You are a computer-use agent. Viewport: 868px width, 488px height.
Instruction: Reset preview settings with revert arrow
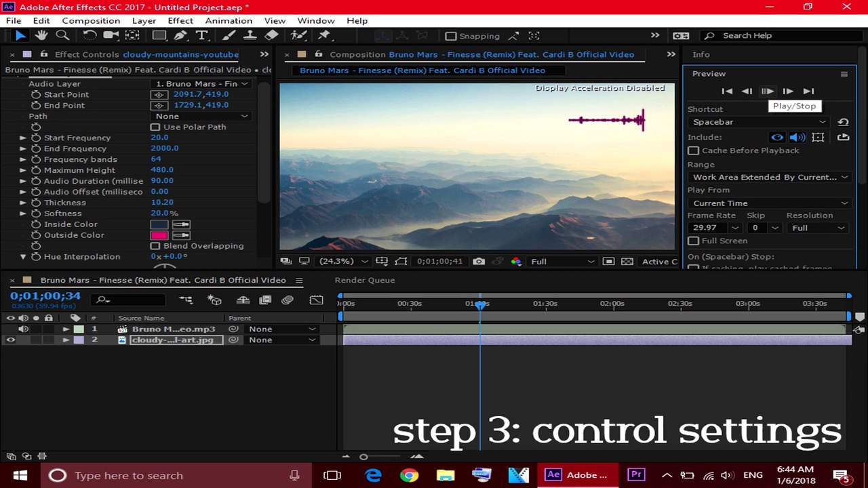(x=843, y=122)
